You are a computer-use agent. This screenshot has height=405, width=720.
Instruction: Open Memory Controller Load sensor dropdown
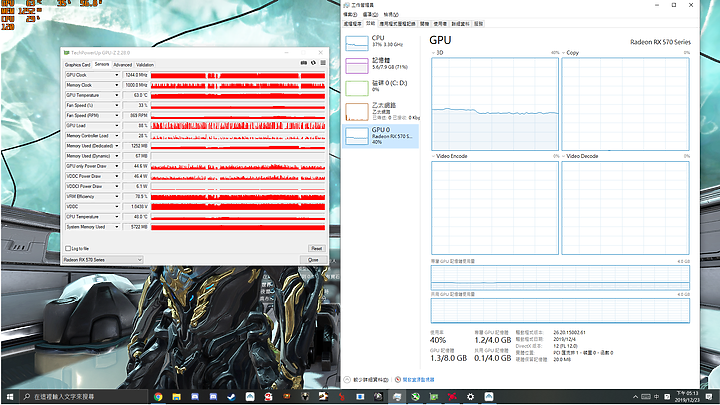tap(116, 135)
